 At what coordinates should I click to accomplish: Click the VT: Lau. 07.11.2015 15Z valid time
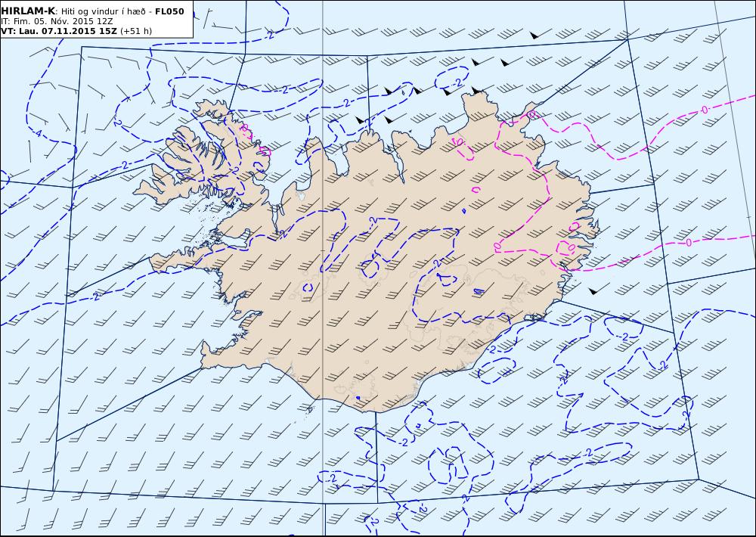tap(59, 31)
